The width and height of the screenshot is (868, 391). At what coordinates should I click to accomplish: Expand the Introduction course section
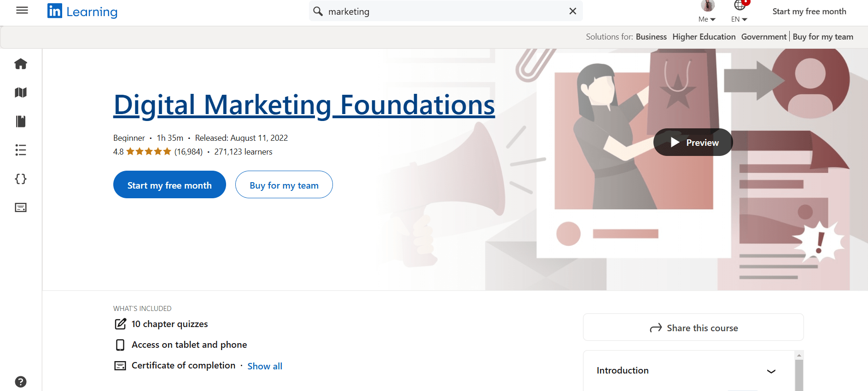coord(771,371)
